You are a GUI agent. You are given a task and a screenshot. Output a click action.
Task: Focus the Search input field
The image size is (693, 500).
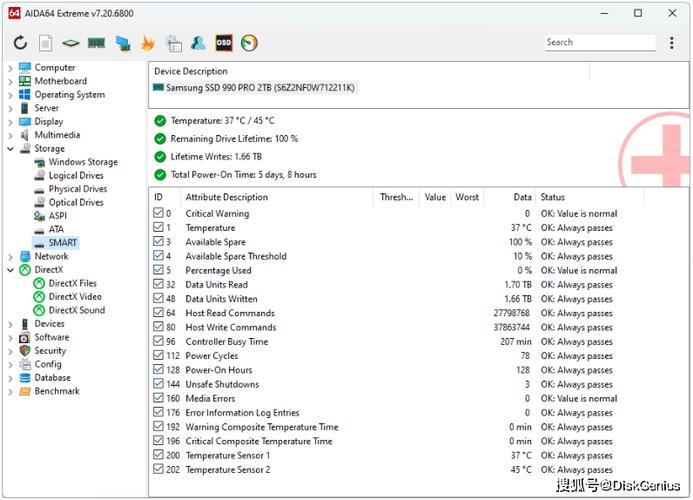600,42
